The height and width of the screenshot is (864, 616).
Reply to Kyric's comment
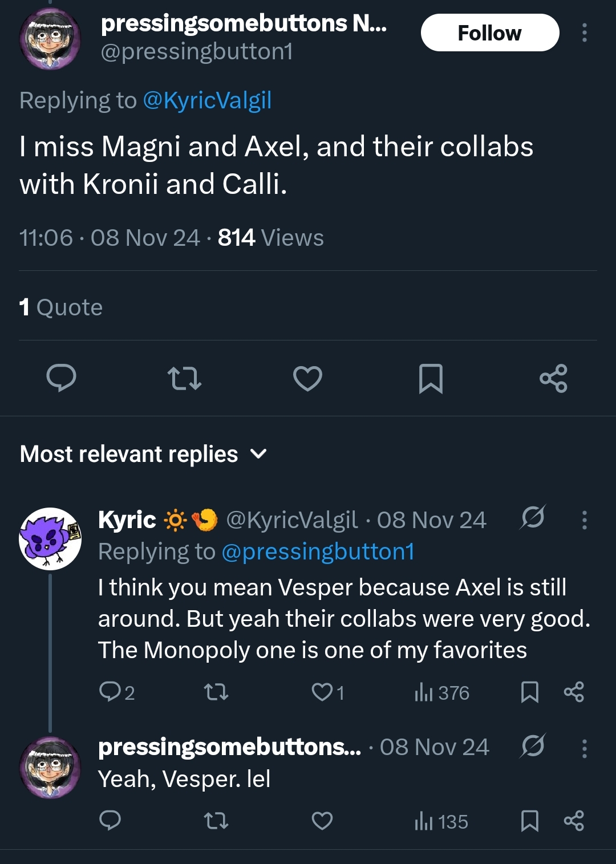point(110,692)
